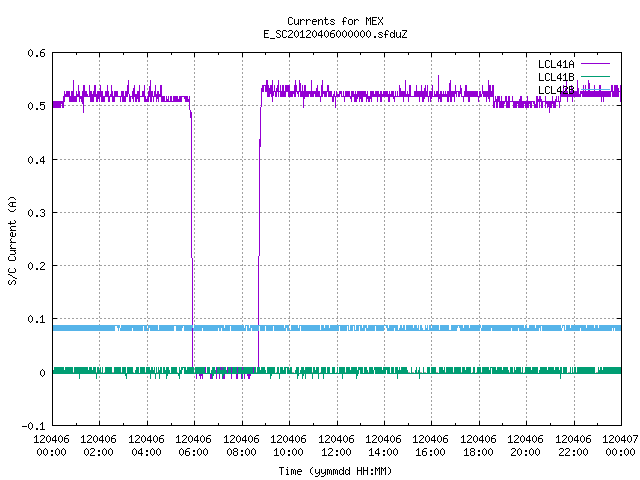Click the 120406 02:00 x-axis tick label
Viewport: 640px width, 480px height.
pos(98,446)
